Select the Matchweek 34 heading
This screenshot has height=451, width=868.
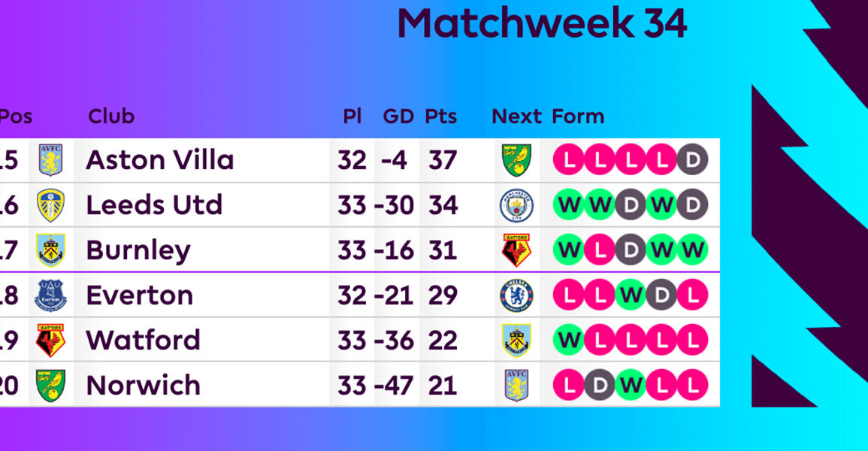[542, 23]
